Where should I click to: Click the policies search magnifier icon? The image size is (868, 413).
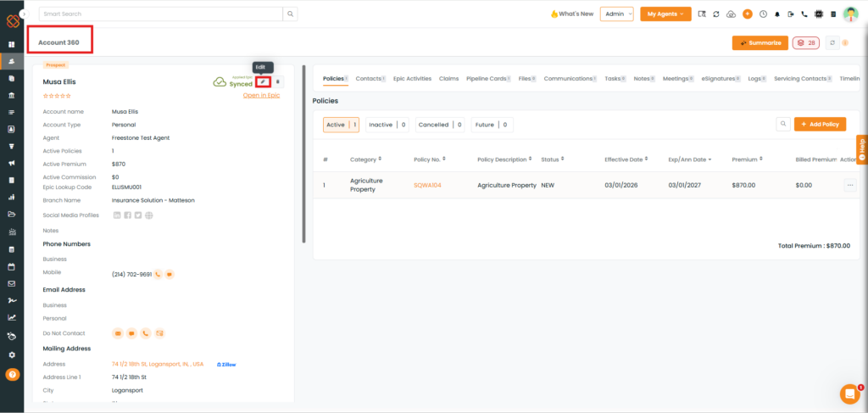tap(783, 125)
